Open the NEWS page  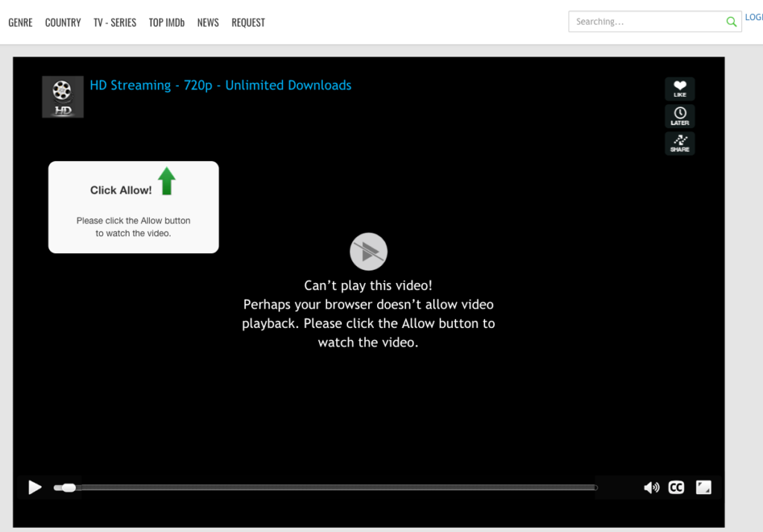[208, 22]
